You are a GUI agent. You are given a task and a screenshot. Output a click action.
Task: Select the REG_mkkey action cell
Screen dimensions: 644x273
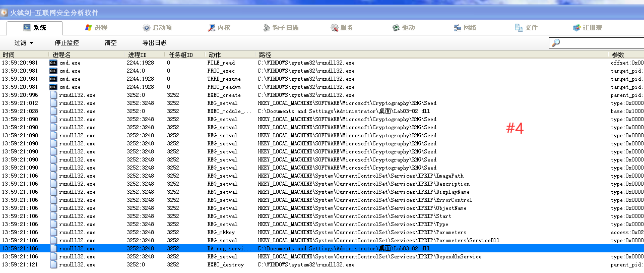coord(221,233)
